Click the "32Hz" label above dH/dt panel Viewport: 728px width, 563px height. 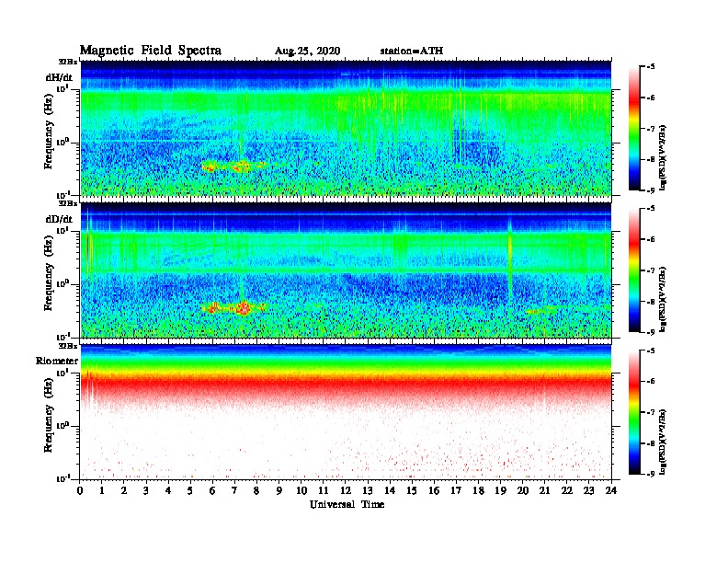click(x=68, y=62)
